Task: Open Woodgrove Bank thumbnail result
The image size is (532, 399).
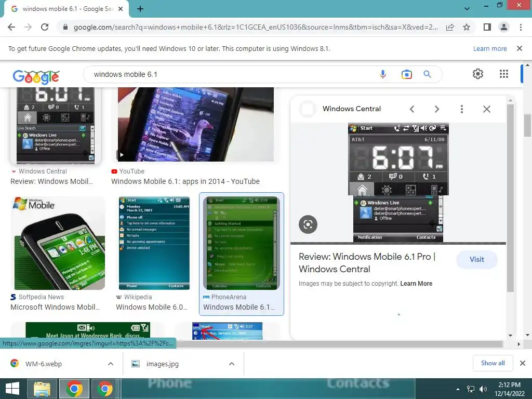Action: point(87,331)
